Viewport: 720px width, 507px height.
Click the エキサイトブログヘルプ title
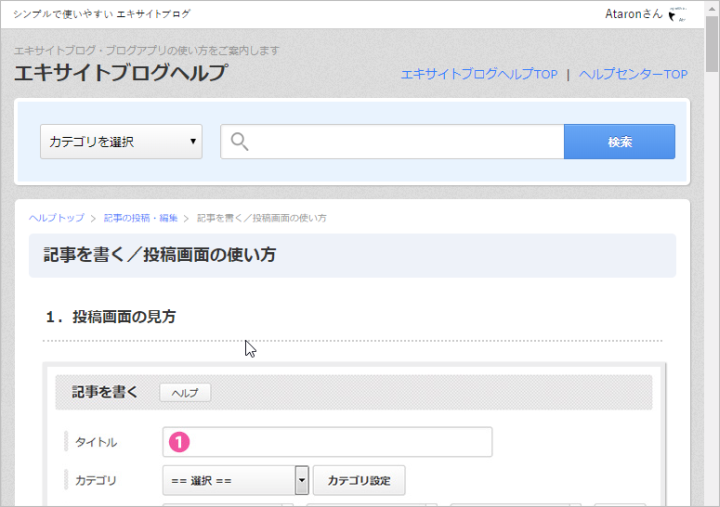tap(121, 73)
